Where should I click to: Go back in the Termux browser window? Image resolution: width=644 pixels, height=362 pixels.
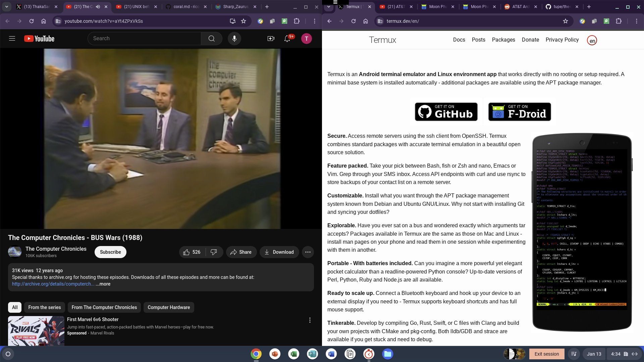[x=329, y=21]
